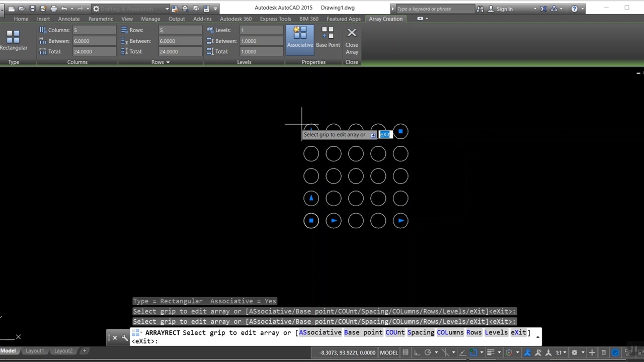644x362 pixels.
Task: Click the Columns count input field
Action: [x=94, y=30]
